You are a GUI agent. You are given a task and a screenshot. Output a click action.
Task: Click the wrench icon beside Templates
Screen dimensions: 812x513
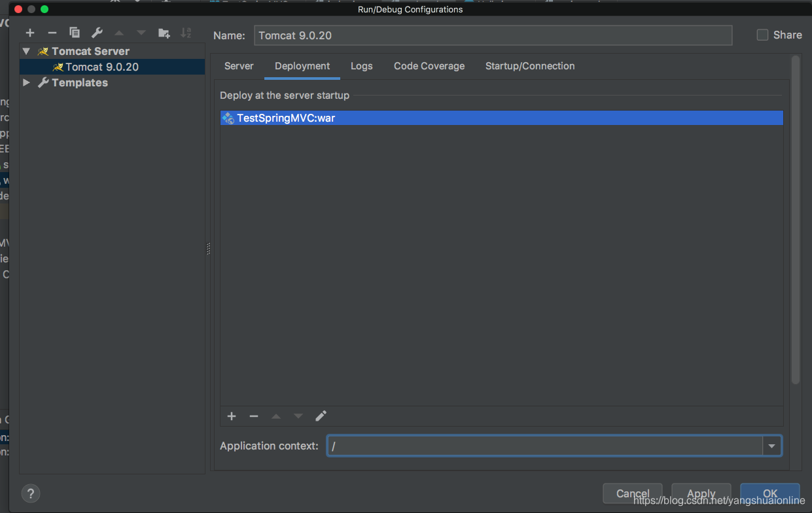pyautogui.click(x=43, y=82)
